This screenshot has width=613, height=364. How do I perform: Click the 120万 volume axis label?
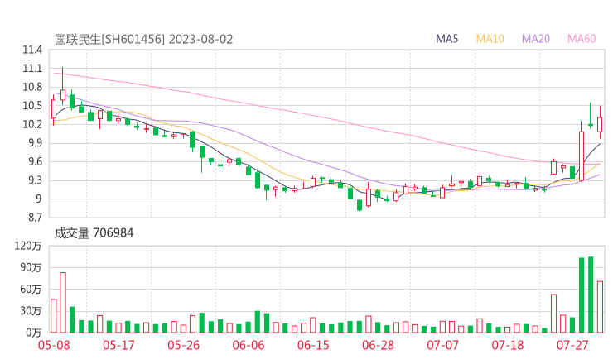point(28,246)
